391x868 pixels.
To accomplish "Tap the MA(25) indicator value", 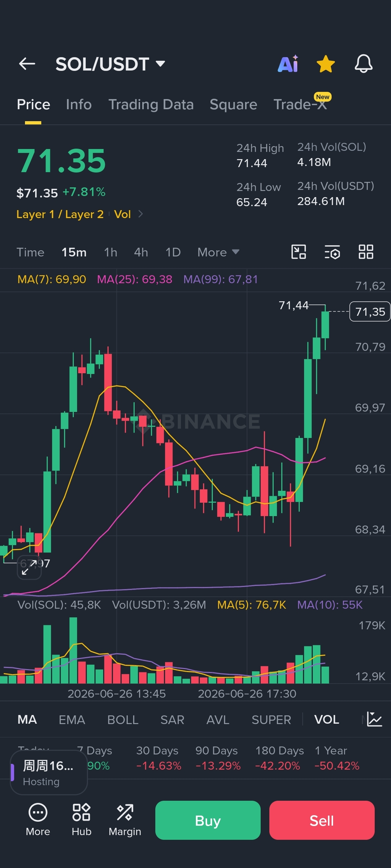I will coord(135,279).
